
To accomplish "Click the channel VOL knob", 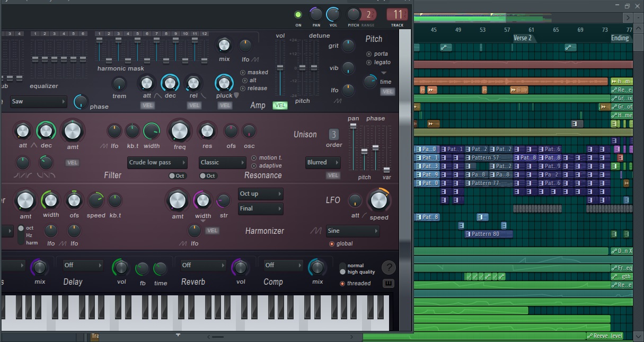I will click(x=333, y=14).
